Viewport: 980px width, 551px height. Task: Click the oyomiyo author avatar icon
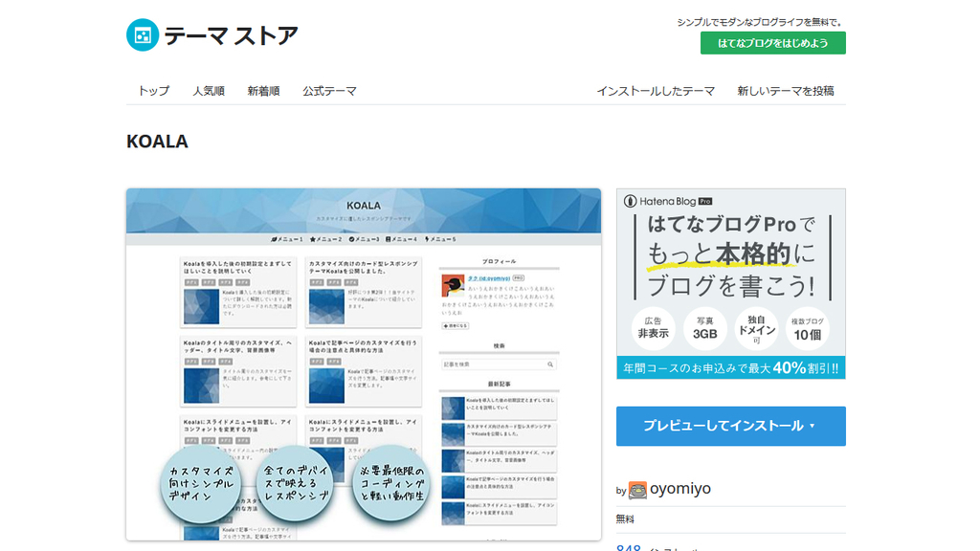click(x=637, y=491)
